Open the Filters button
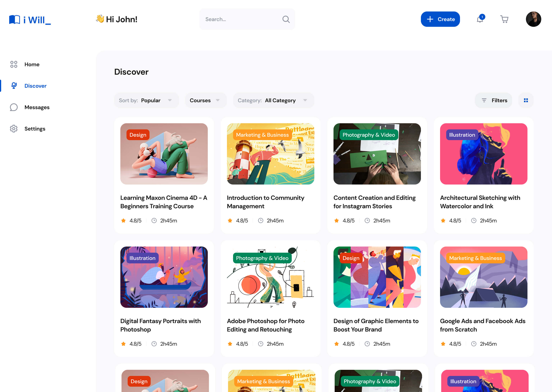The width and height of the screenshot is (552, 392). [x=493, y=100]
